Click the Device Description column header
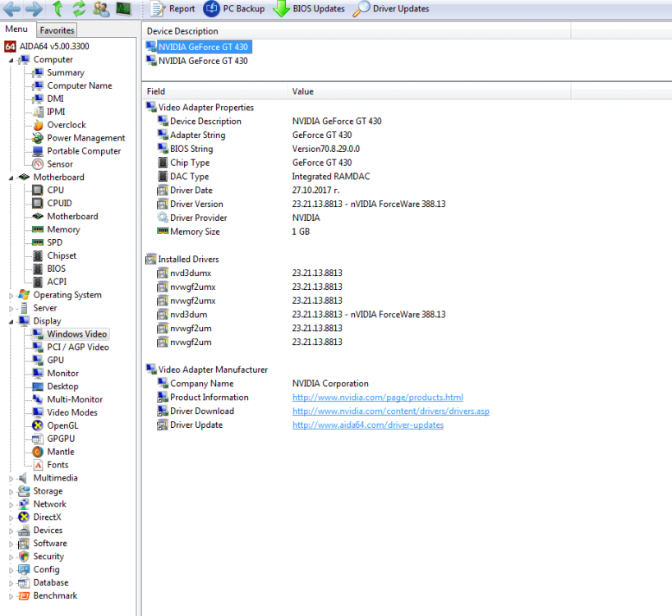Screen dimensions: 672x616 357,31
